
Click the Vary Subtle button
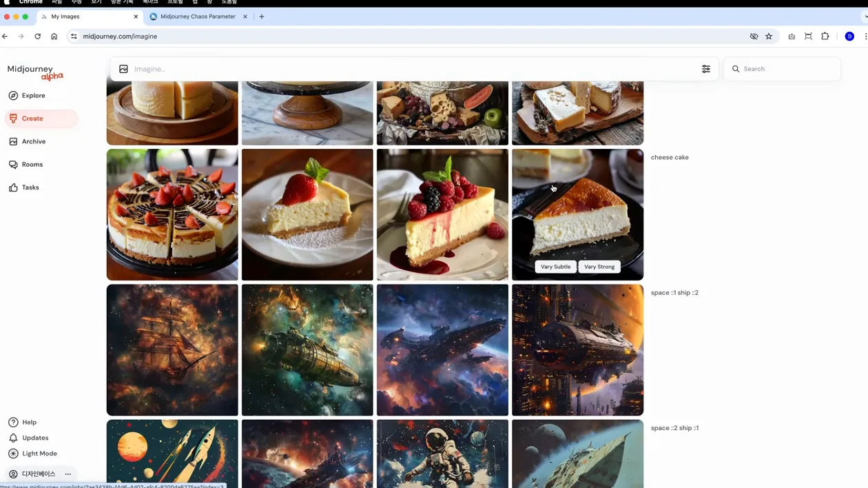(x=555, y=267)
